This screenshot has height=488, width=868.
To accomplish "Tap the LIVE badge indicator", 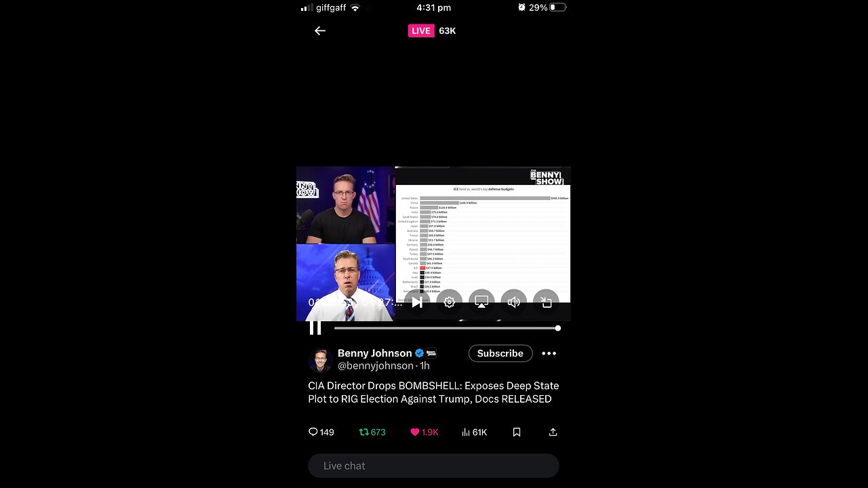I will point(421,30).
